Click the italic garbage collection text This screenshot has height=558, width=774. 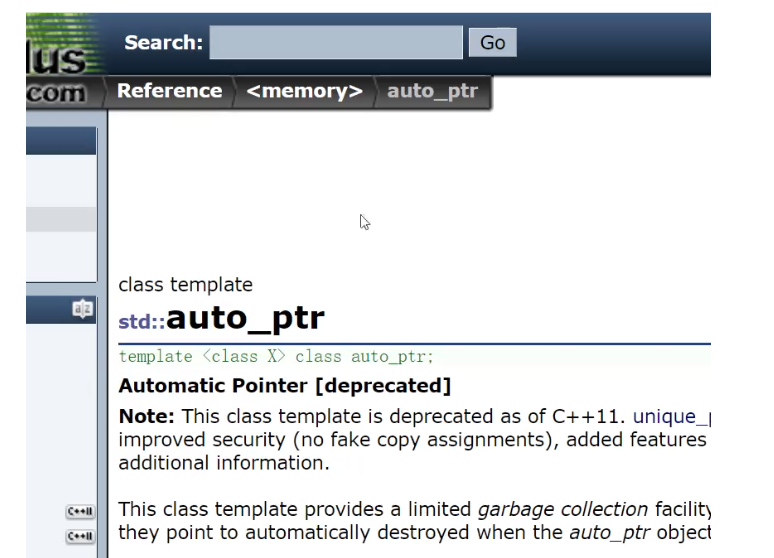(x=563, y=509)
